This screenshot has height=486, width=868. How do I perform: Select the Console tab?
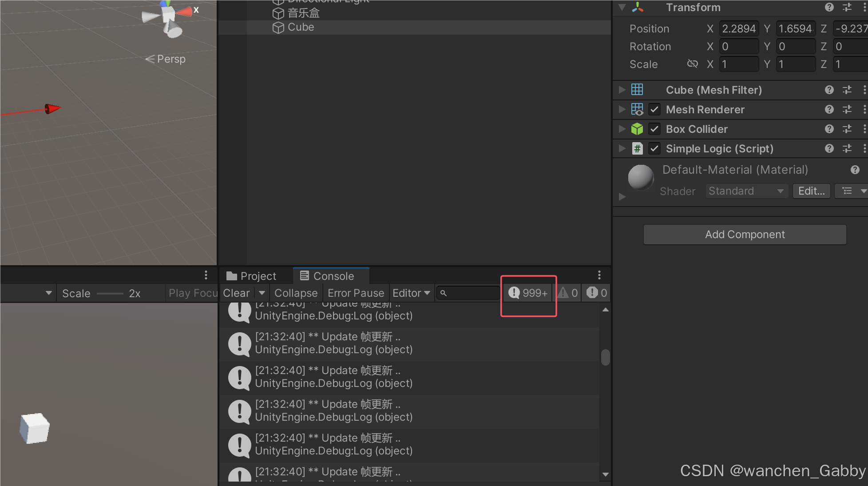328,276
